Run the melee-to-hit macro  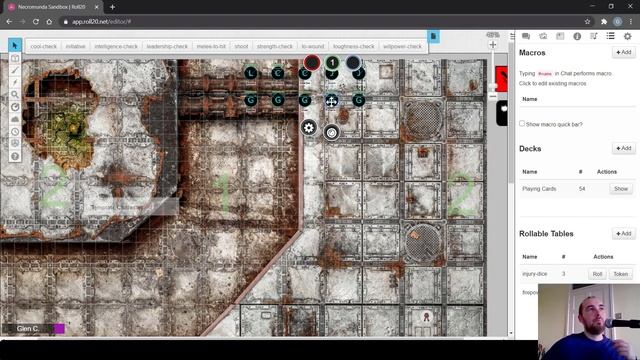coord(211,47)
